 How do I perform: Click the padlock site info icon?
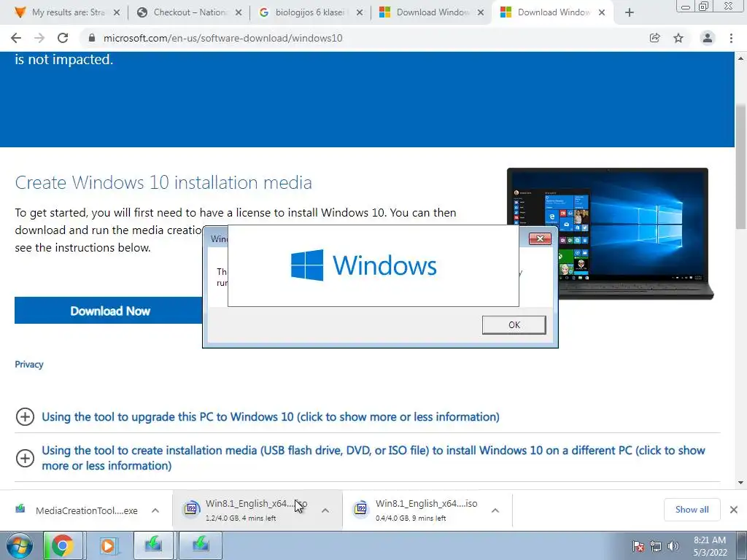pyautogui.click(x=92, y=38)
